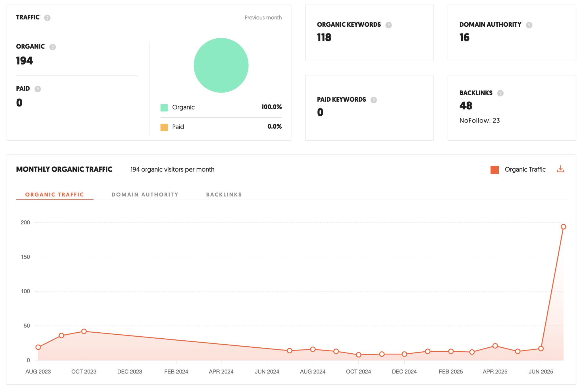The width and height of the screenshot is (582, 392).
Task: Switch to the Backlinks chart tab
Action: (224, 195)
